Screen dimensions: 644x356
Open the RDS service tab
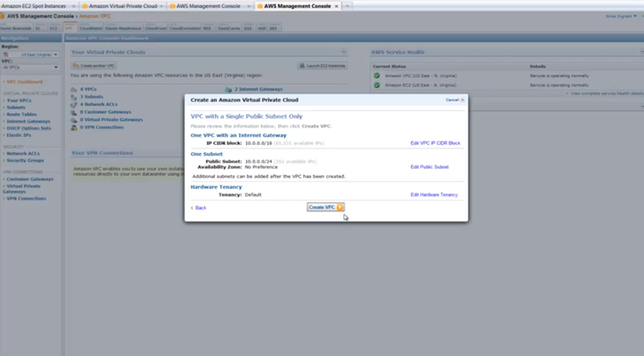(207, 28)
